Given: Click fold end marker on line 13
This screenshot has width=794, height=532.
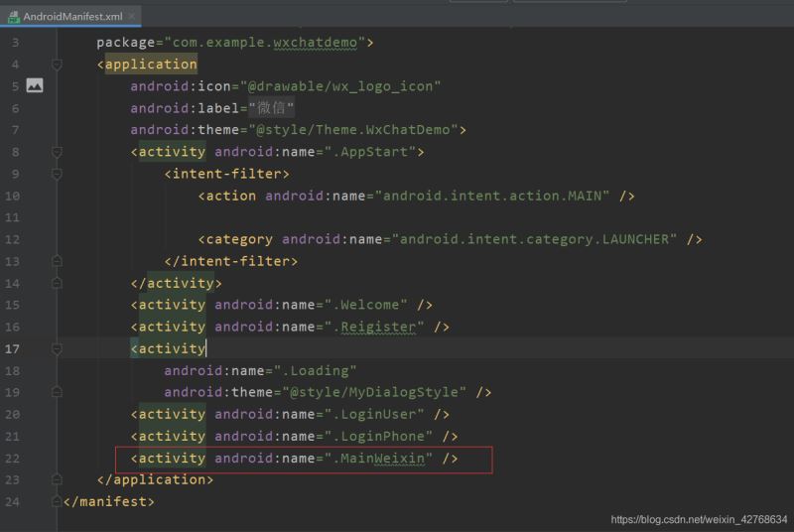Looking at the screenshot, I should (57, 261).
